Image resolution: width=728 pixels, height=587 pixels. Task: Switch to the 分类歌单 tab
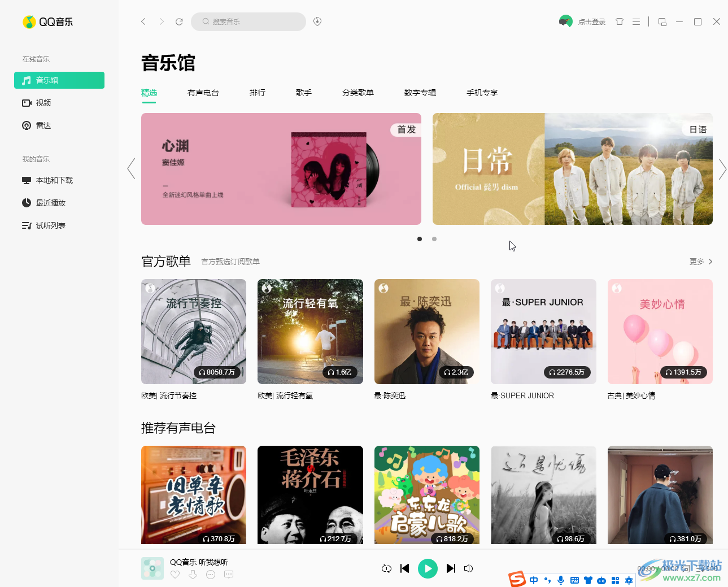358,93
